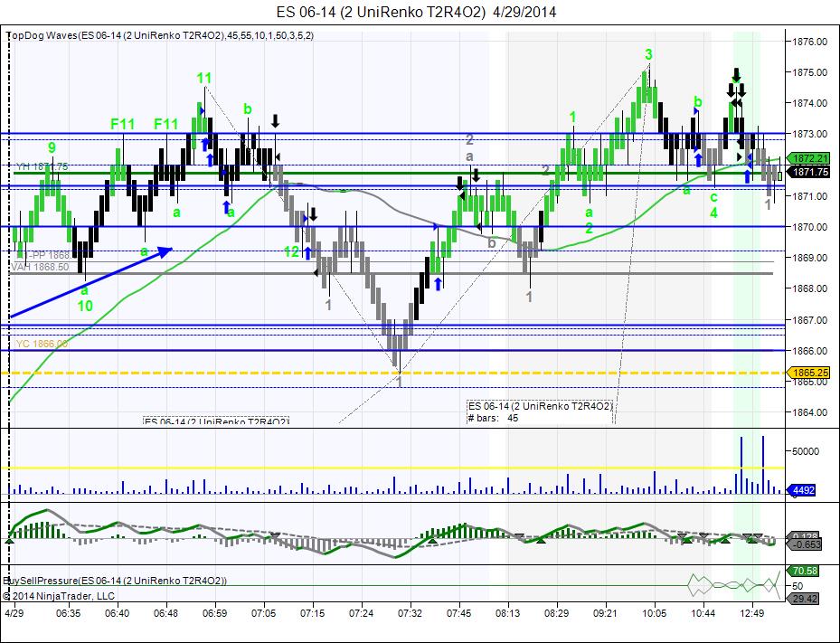The image size is (840, 643).
Task: Click the 70.58 buy pressure marker
Action: point(803,571)
